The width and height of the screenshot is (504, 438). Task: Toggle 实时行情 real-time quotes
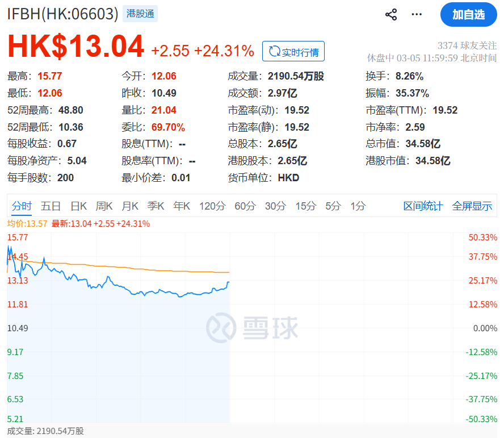(x=293, y=51)
